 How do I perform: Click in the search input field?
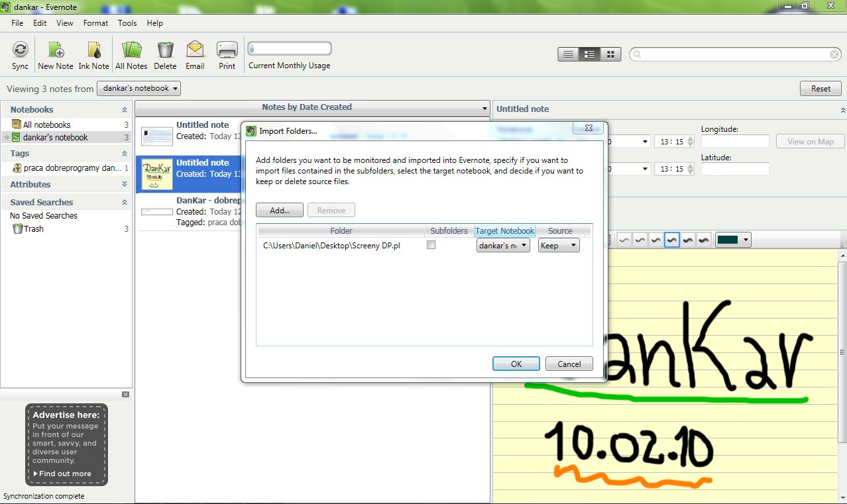pyautogui.click(x=734, y=54)
